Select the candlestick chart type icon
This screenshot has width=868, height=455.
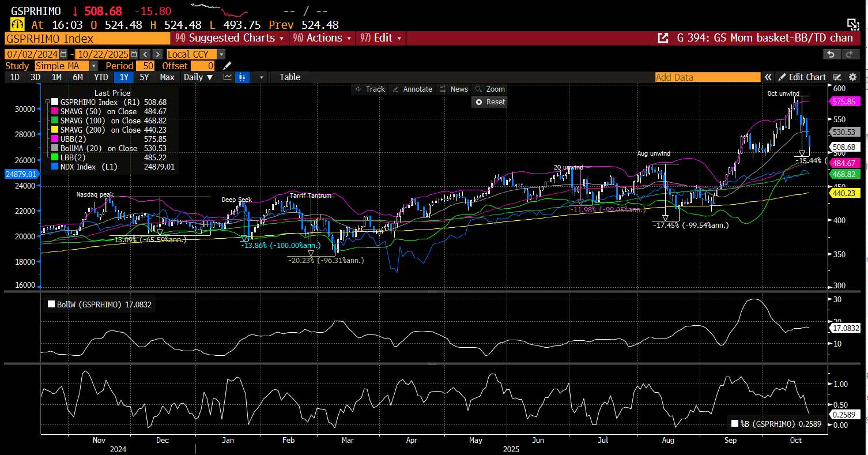coord(243,77)
